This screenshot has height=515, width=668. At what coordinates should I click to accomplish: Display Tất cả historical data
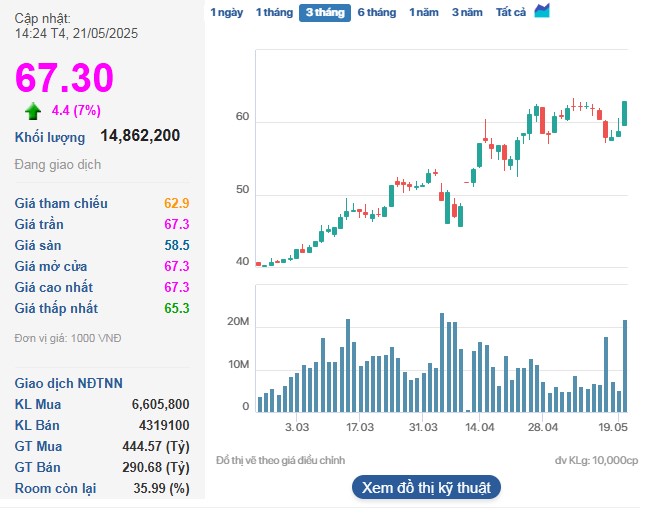511,12
